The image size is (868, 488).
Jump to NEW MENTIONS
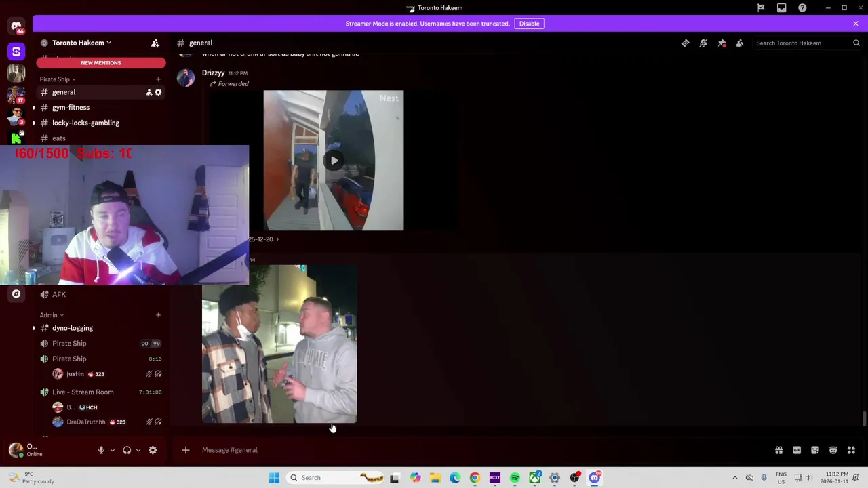[101, 63]
